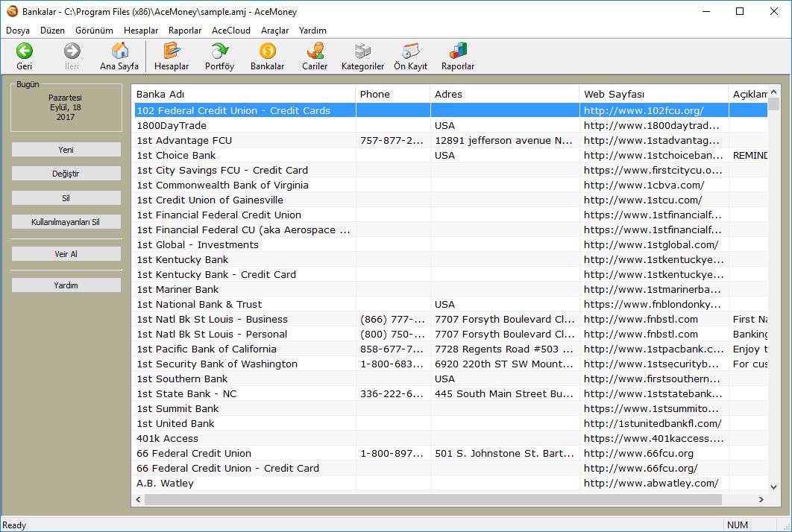Select 1st Natl Bk St Louis - Business
The height and width of the screenshot is (532, 792).
coord(450,319)
